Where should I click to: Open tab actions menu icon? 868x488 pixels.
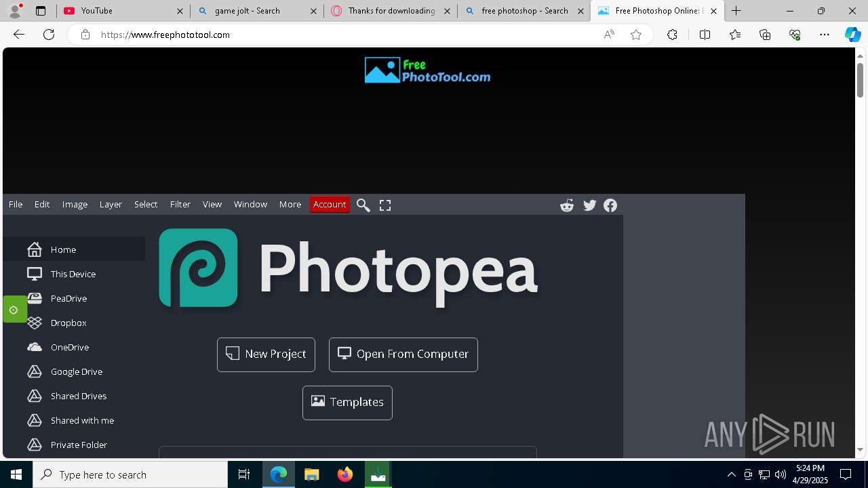point(41,11)
